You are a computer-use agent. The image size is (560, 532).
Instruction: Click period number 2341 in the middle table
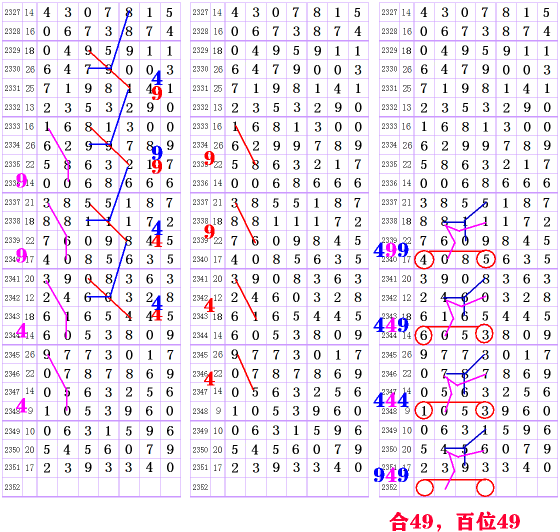pyautogui.click(x=200, y=278)
